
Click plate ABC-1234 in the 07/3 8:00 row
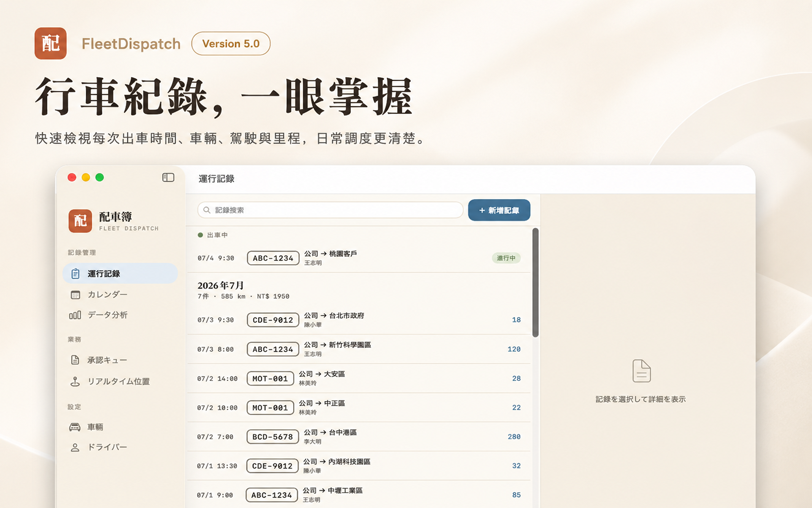273,349
